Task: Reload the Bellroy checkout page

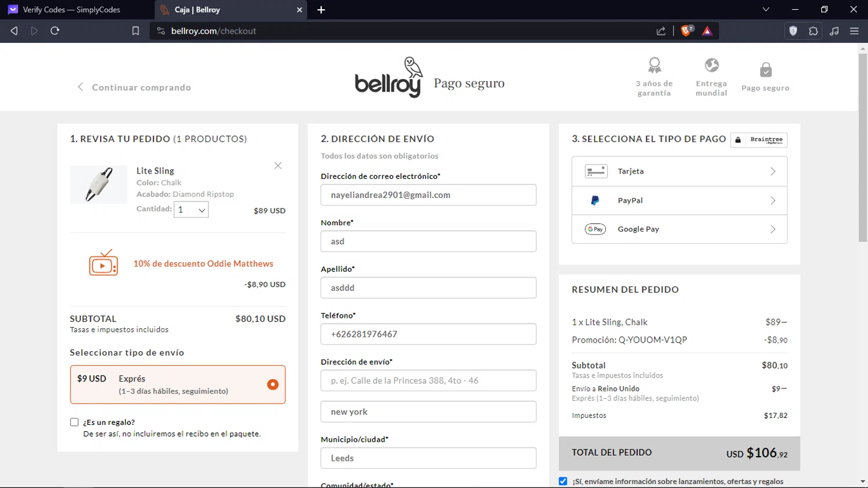Action: 55,31
